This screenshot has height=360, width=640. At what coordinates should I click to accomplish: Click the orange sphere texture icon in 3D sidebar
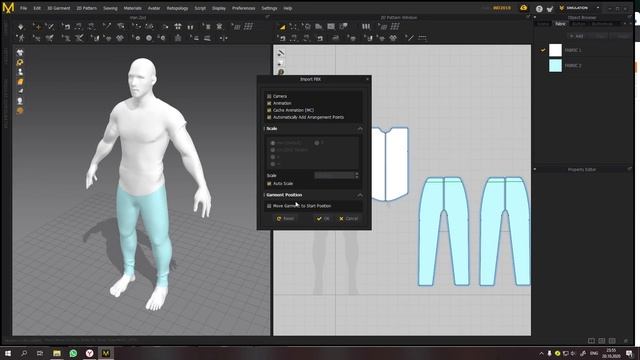click(x=20, y=110)
